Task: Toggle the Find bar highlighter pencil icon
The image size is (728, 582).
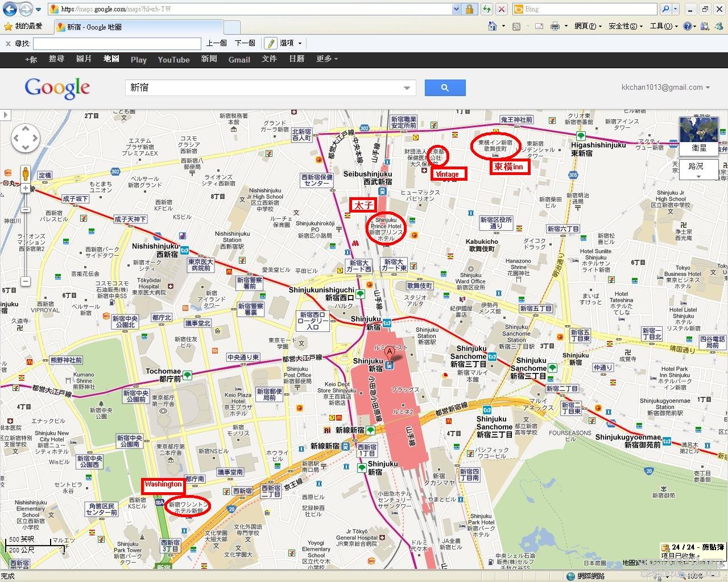Action: 271,43
